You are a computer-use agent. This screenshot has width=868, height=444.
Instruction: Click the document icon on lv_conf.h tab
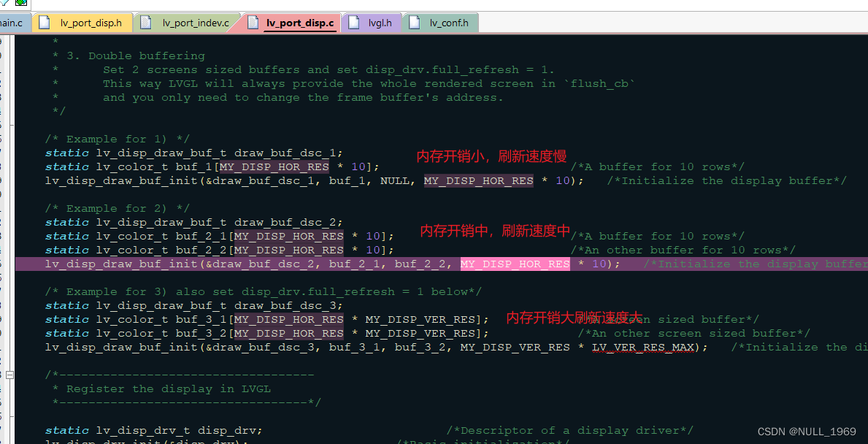(418, 23)
